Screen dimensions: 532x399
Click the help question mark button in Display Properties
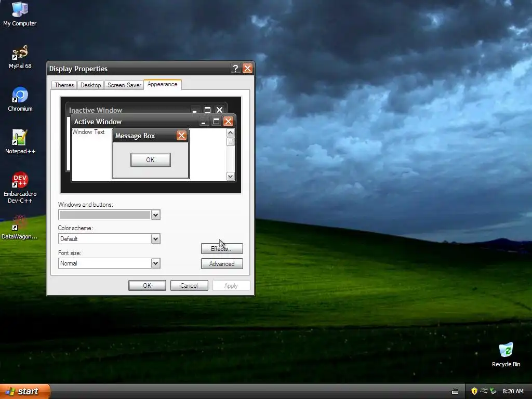(x=235, y=69)
